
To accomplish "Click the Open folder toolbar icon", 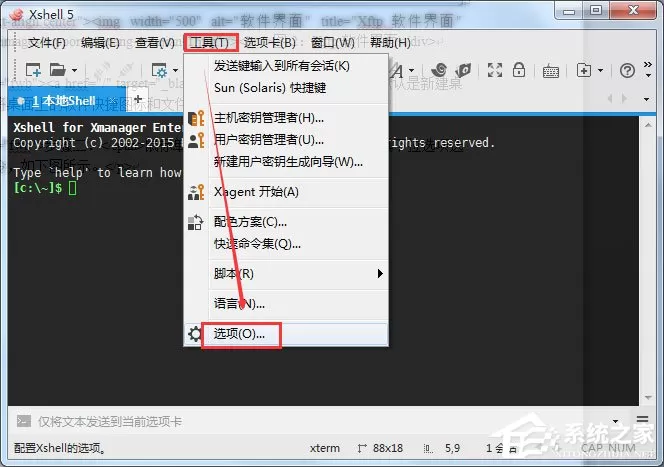I will tap(58, 70).
